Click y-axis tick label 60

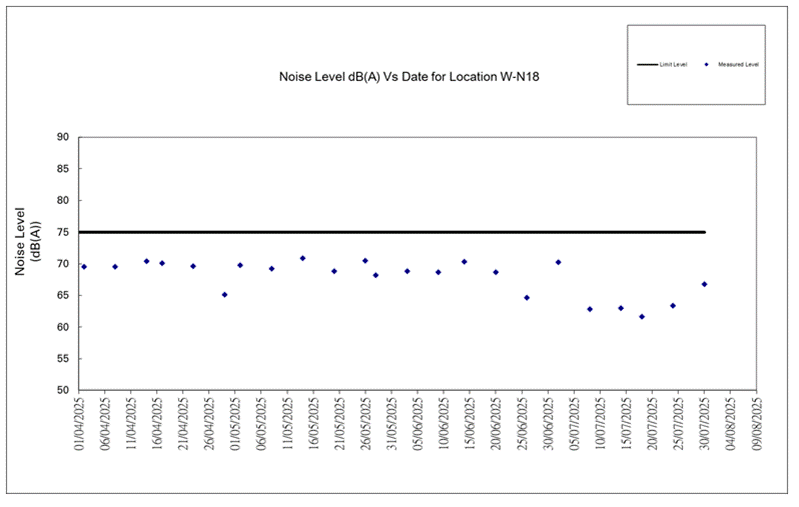pyautogui.click(x=63, y=327)
